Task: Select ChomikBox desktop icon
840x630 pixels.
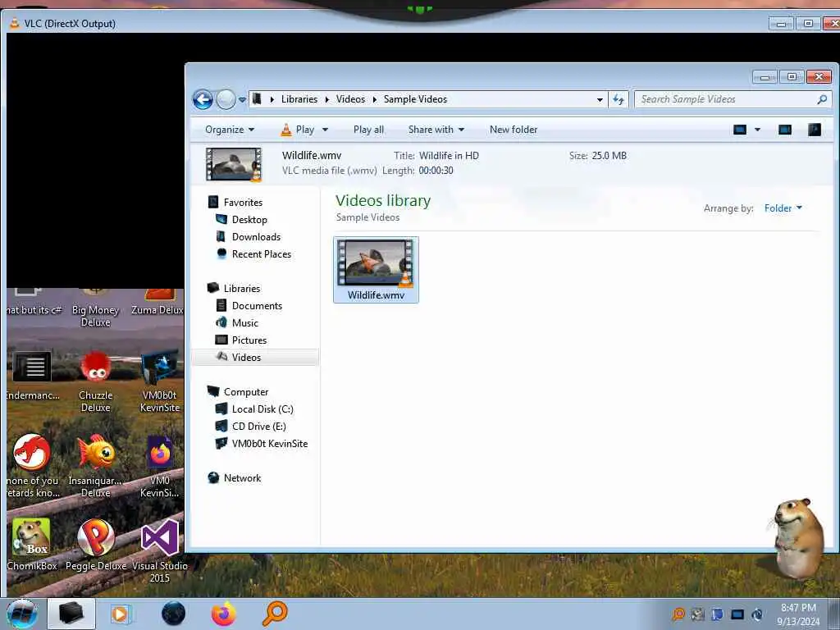Action: click(x=32, y=545)
